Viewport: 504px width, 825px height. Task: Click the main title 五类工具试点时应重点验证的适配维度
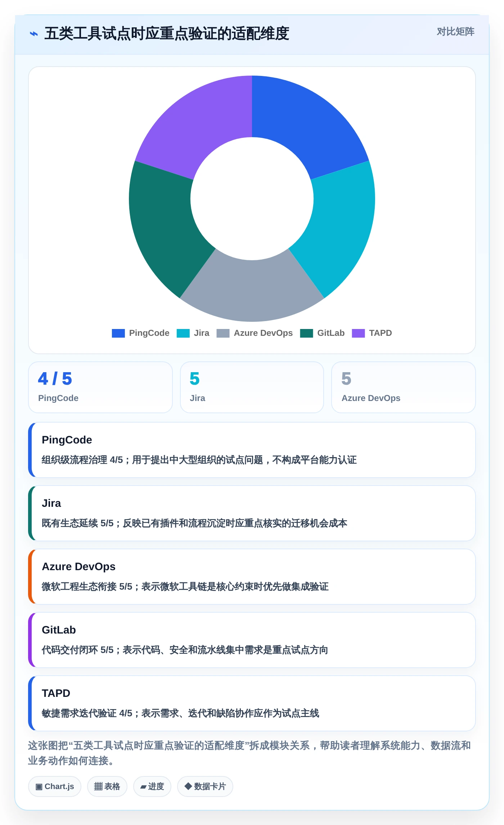pyautogui.click(x=167, y=33)
